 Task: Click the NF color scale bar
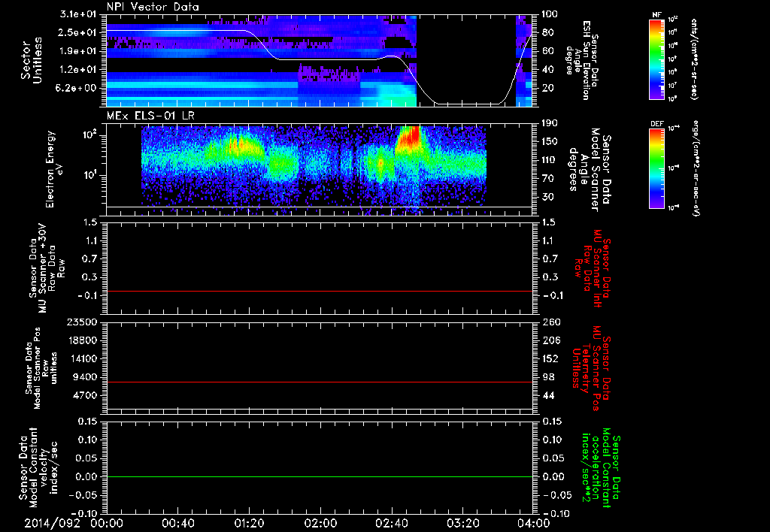(657, 59)
